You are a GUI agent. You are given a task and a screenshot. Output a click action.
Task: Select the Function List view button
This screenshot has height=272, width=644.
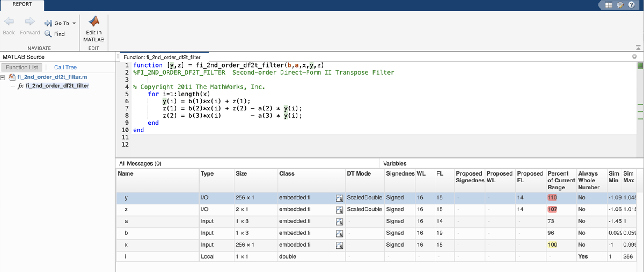(x=22, y=67)
